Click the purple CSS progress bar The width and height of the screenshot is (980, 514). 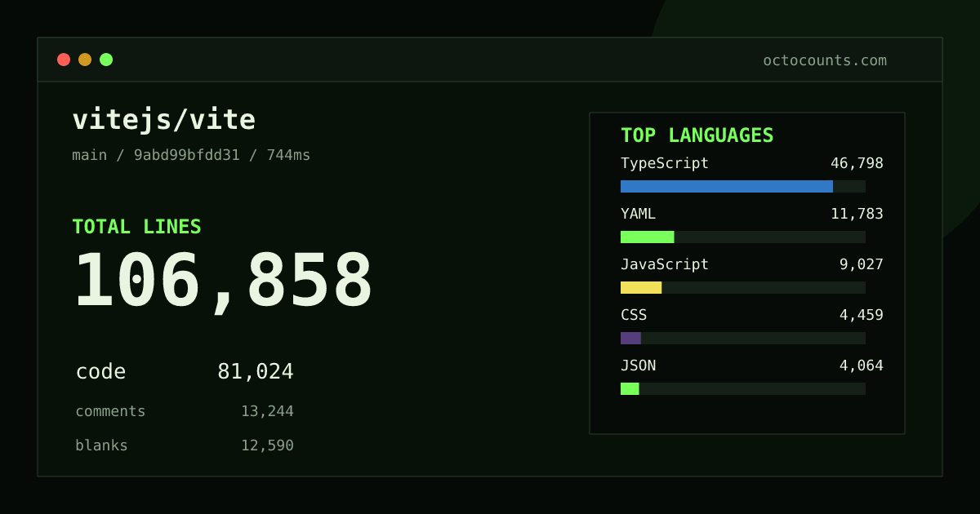(630, 338)
